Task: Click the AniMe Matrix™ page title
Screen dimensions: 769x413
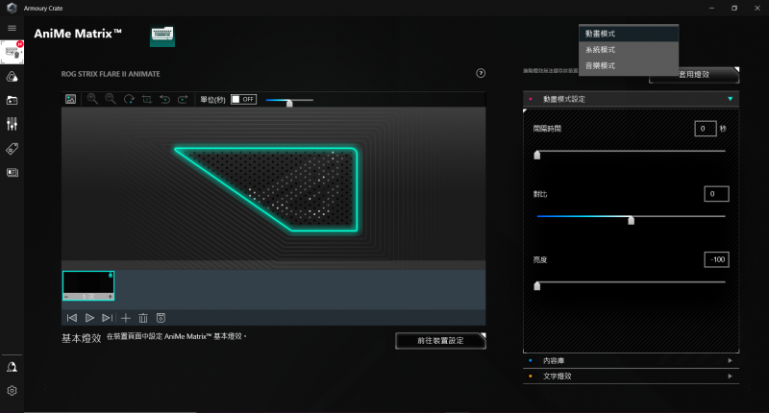Action: (x=77, y=34)
